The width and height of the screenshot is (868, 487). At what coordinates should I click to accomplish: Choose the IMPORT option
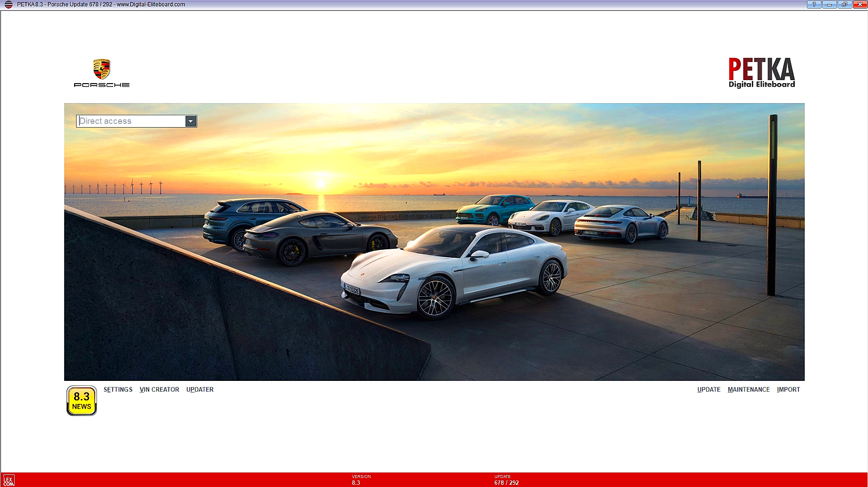coord(788,389)
